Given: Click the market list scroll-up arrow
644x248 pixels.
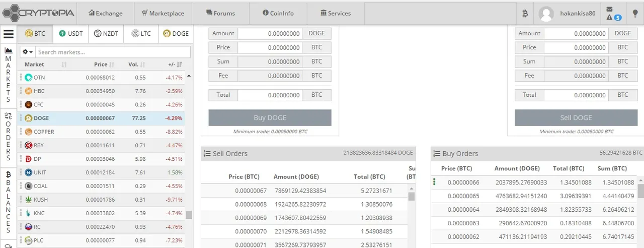Looking at the screenshot, I should pos(189,76).
